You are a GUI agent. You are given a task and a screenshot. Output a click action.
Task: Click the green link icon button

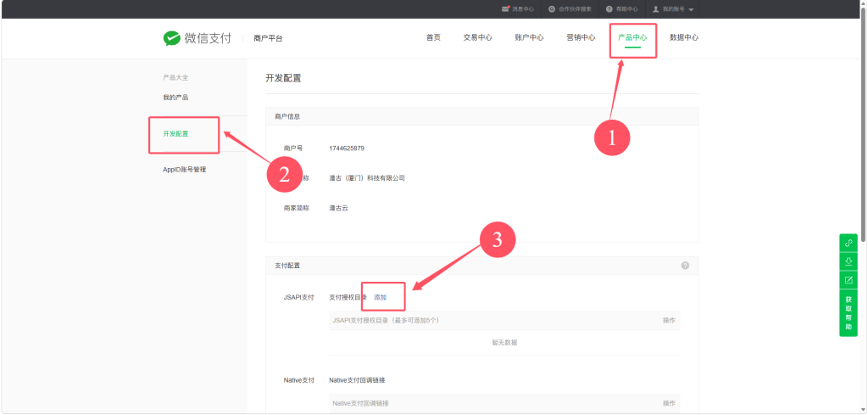848,244
